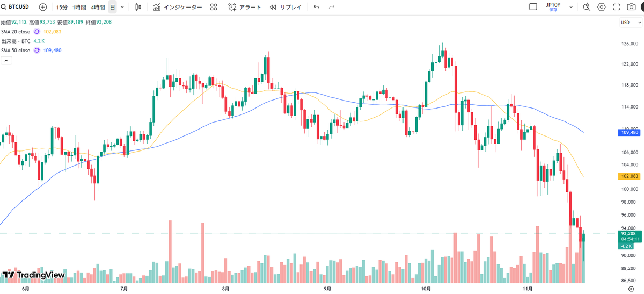Start the リプレイ bar replay

click(x=286, y=7)
